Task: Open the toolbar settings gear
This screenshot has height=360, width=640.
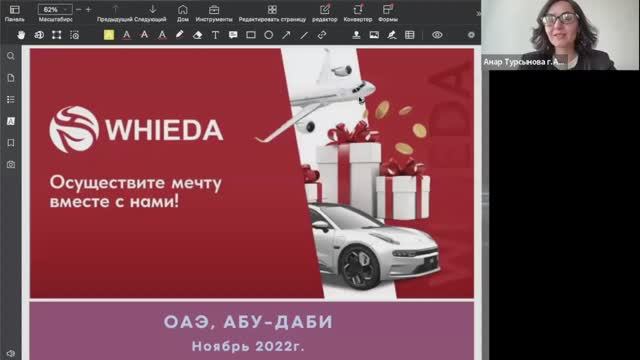Action: coord(471,35)
